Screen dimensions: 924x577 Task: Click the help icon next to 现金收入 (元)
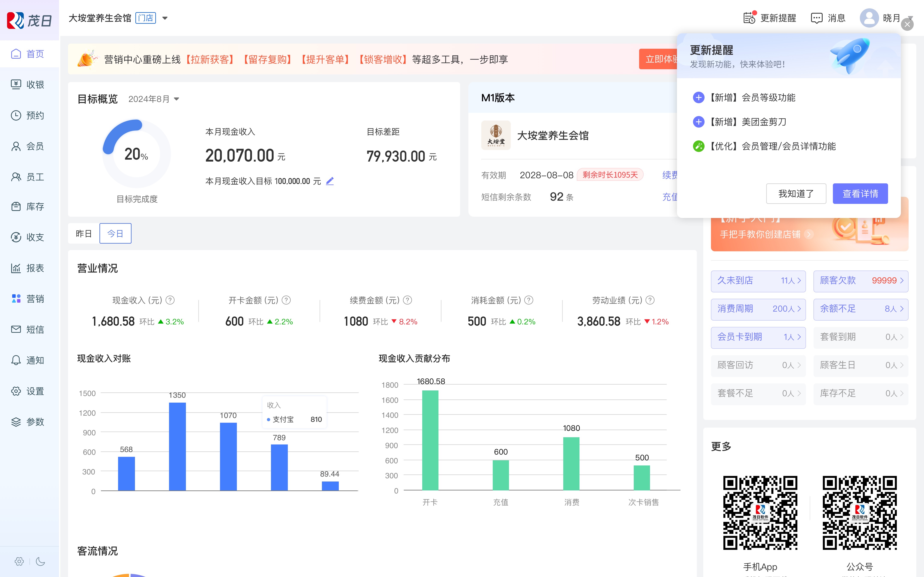click(170, 300)
